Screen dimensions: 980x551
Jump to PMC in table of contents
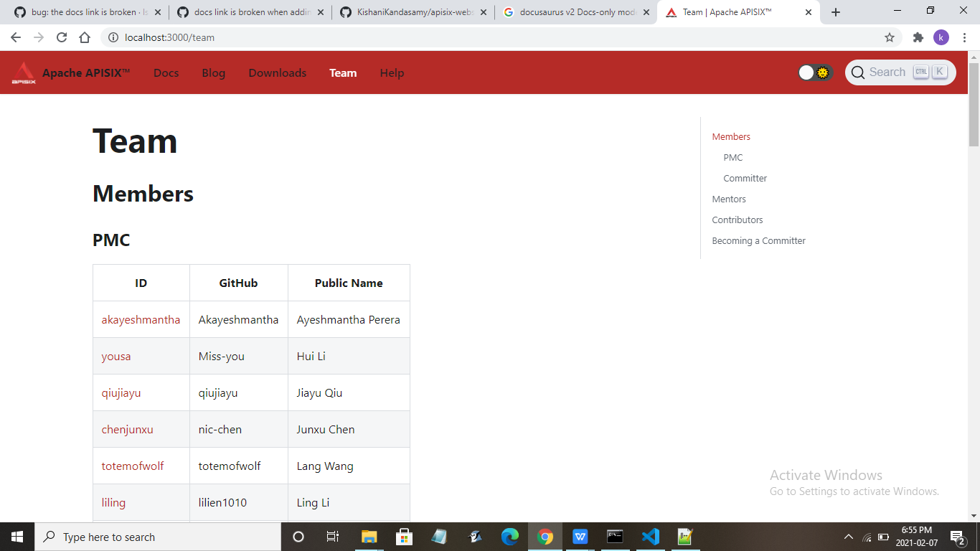pos(733,157)
